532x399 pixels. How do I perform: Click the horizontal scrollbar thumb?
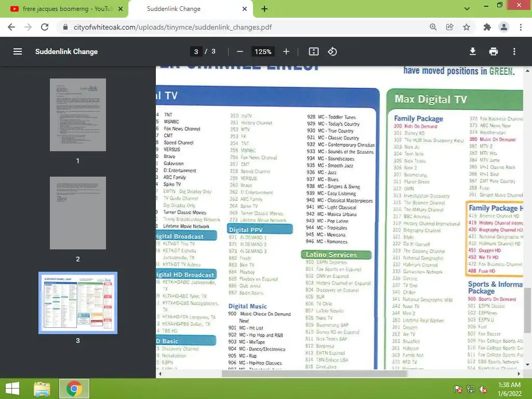click(x=314, y=374)
